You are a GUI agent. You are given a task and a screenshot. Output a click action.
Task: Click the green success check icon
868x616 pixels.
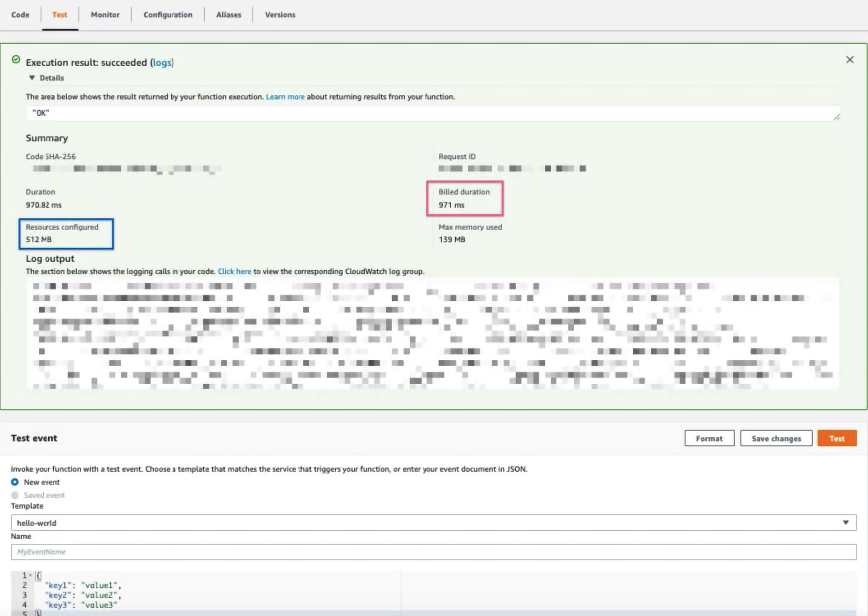[16, 59]
